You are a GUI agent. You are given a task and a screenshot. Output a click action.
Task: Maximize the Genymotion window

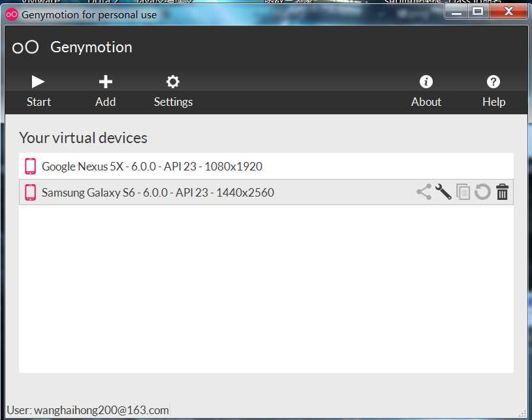pos(478,12)
